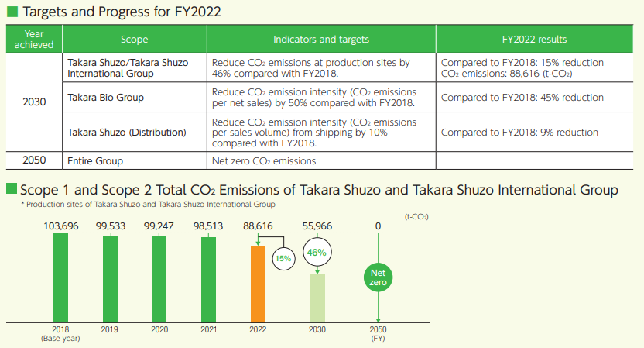This screenshot has width=644, height=348.
Task: Click the 2019 axis label
Action: (110, 329)
